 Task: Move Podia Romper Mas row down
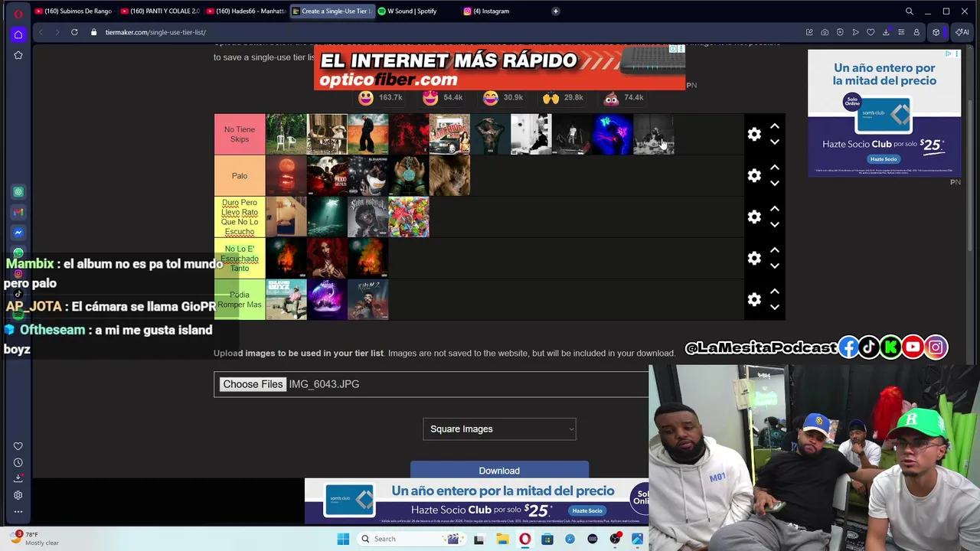pyautogui.click(x=774, y=308)
